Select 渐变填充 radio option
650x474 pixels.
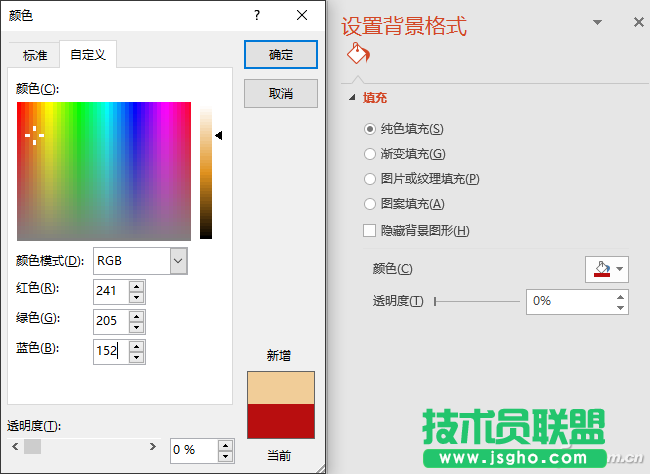point(371,154)
